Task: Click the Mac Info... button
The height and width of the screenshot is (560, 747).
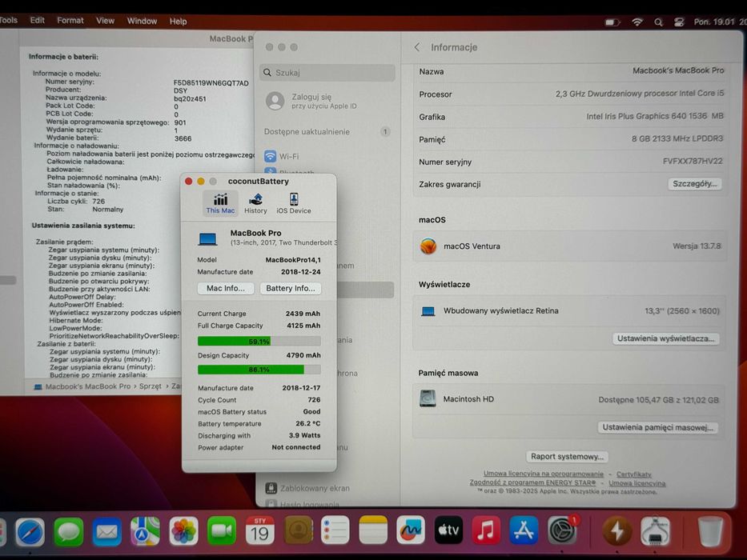Action: 226,288
